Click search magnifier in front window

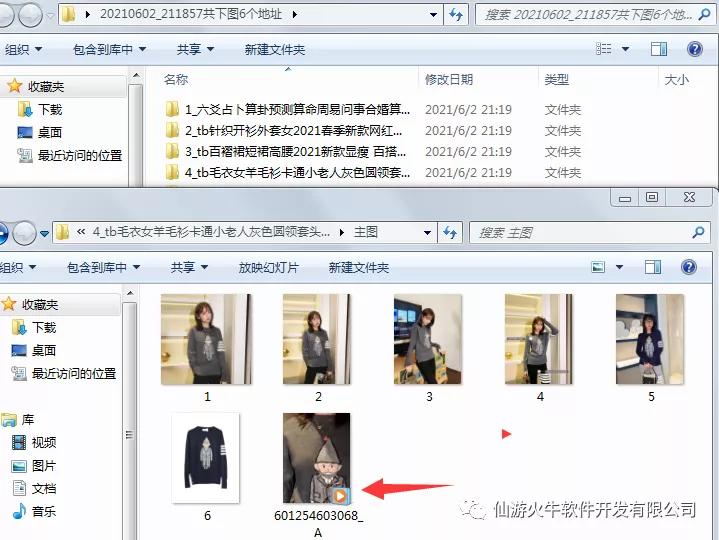pos(698,232)
